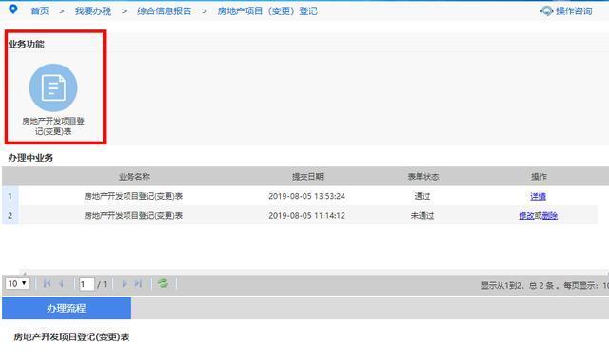The height and width of the screenshot is (364, 609).
Task: Select row 2 business name cell
Action: point(133,215)
